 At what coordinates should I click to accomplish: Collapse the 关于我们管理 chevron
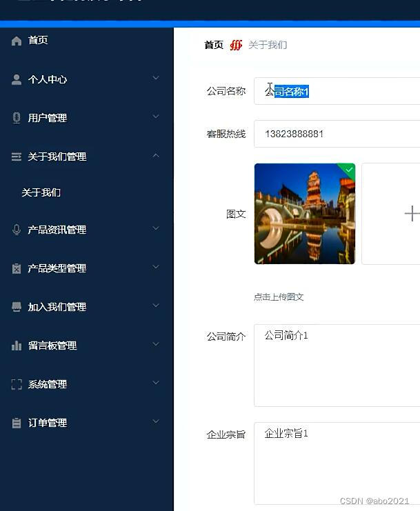(x=156, y=155)
